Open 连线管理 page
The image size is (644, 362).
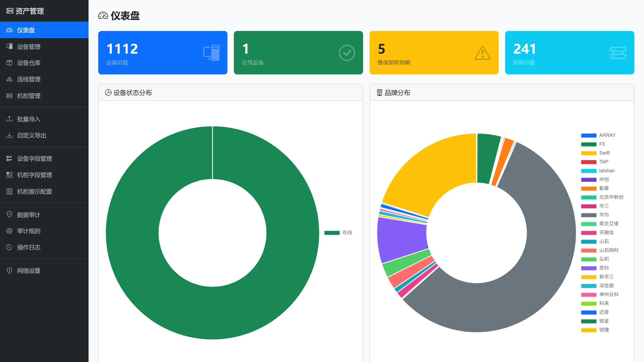[44, 79]
